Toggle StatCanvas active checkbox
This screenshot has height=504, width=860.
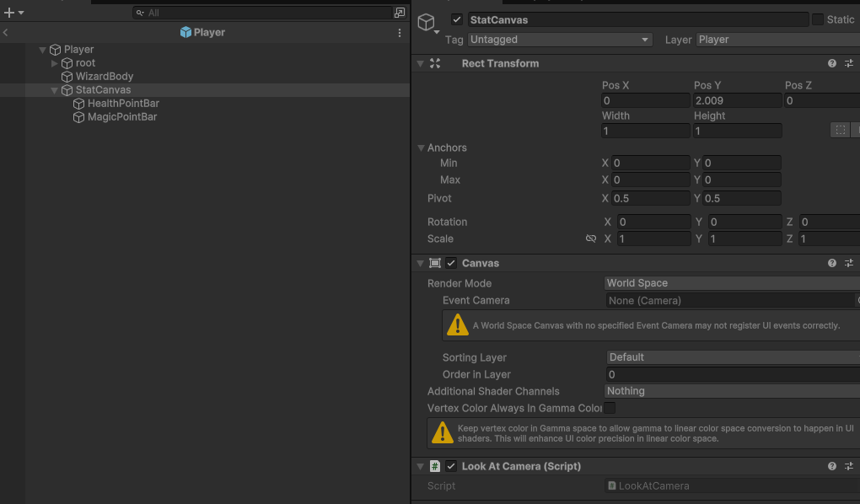457,19
